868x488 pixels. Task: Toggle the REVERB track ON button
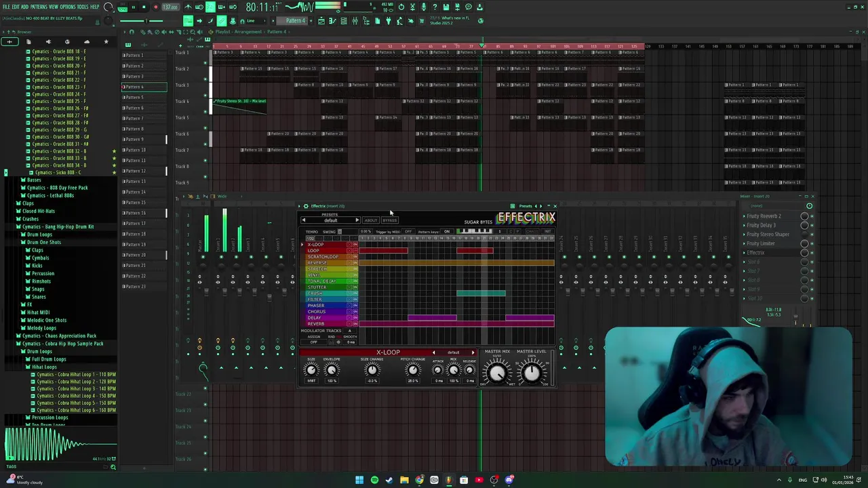coord(355,324)
